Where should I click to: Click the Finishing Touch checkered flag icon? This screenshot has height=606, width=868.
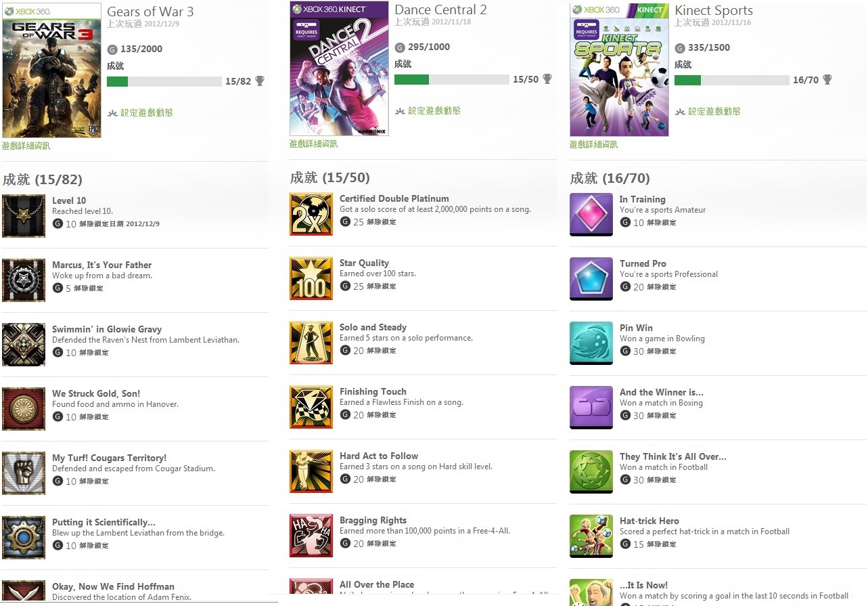coord(311,407)
